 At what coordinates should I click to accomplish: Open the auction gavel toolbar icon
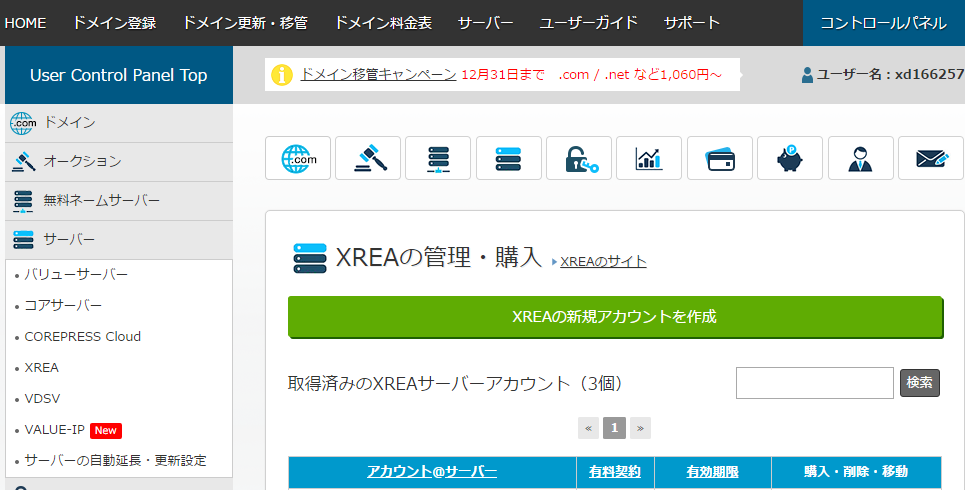point(368,158)
